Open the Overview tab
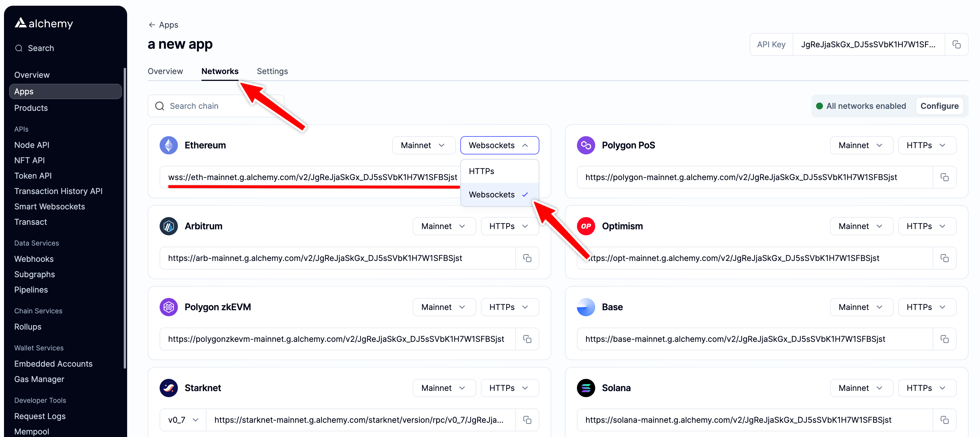 pyautogui.click(x=165, y=71)
